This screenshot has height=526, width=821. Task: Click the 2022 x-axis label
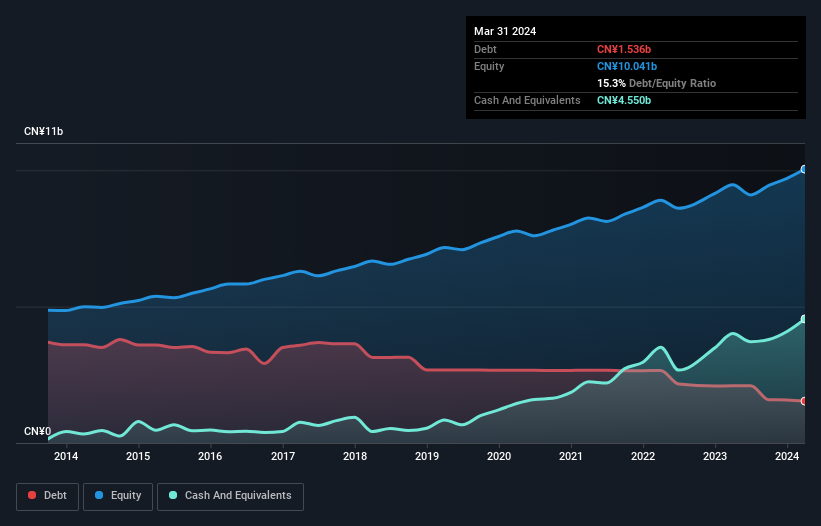(x=643, y=456)
